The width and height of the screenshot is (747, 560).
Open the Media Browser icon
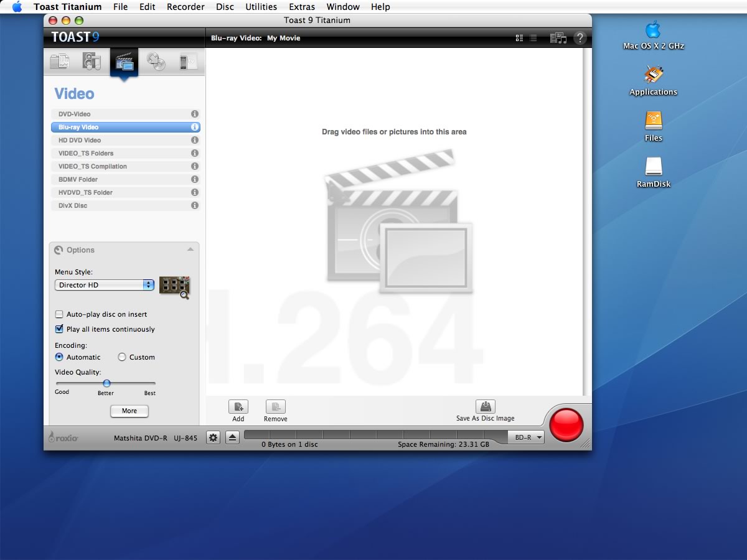558,38
